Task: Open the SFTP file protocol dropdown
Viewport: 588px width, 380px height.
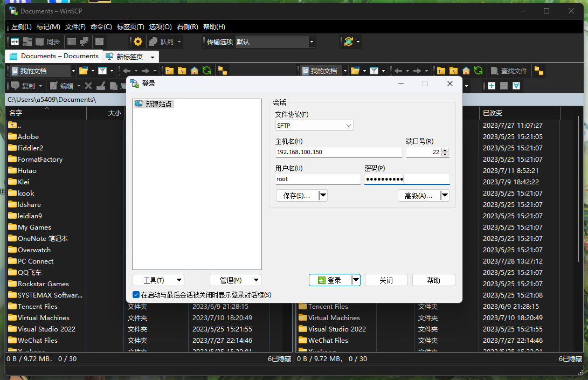Action: [314, 126]
